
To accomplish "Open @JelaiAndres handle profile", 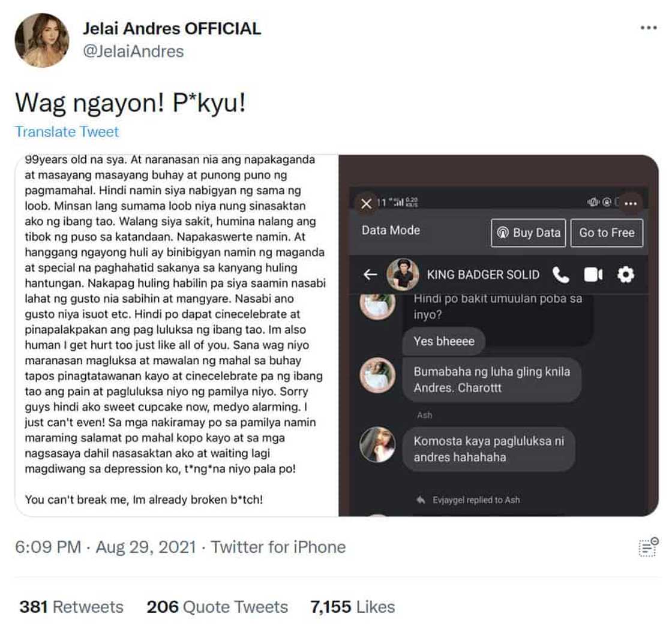I will tap(133, 52).
